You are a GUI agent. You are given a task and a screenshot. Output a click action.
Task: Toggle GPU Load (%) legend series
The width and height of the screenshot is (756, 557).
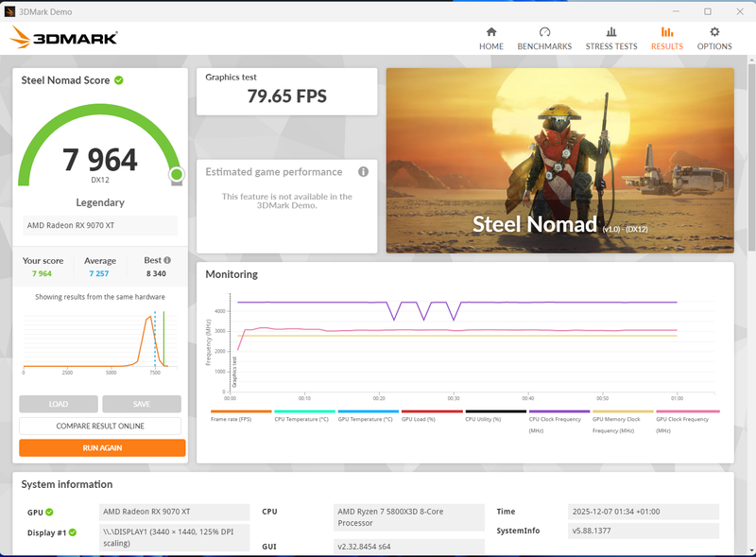(432, 416)
